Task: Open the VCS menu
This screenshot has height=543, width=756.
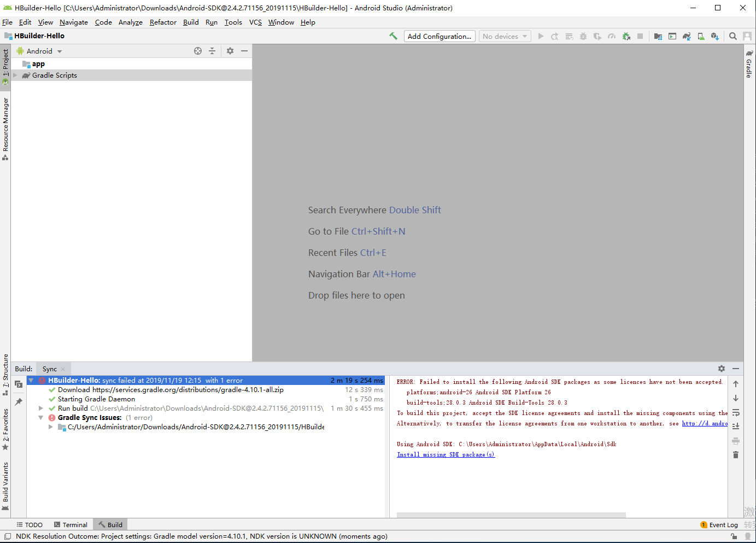Action: pos(255,22)
